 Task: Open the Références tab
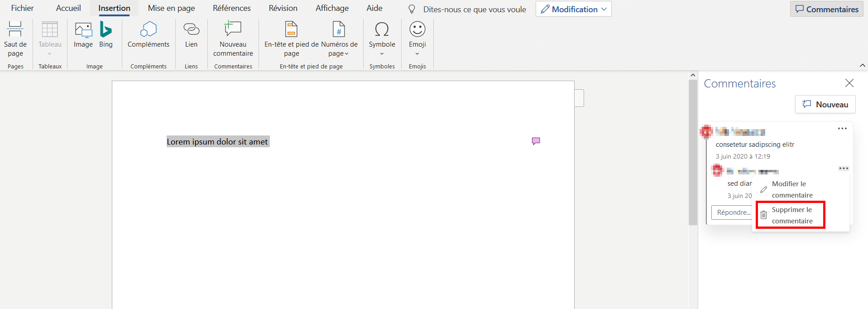tap(232, 8)
